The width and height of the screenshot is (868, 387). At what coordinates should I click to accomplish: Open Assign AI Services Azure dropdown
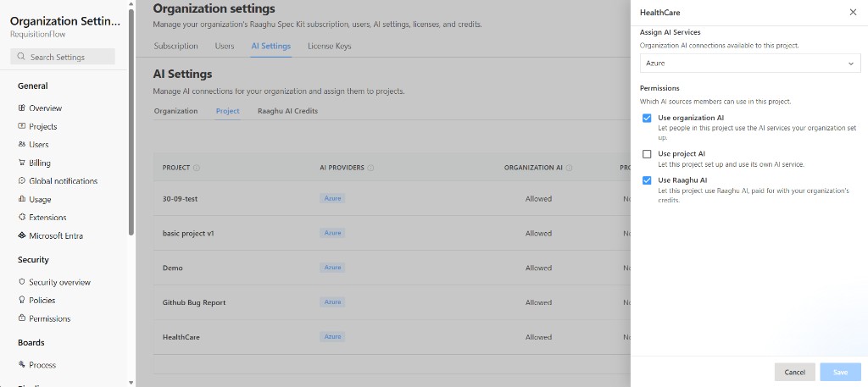click(750, 63)
